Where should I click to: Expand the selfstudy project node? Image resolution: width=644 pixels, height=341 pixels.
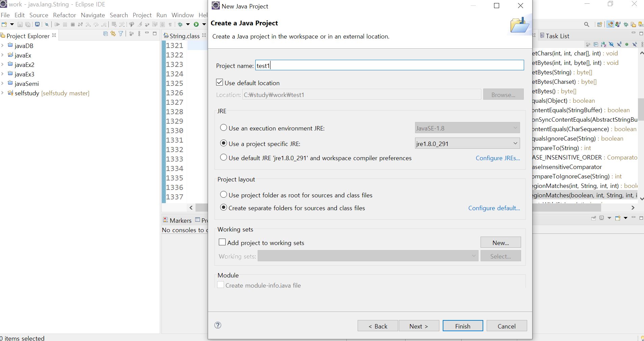pyautogui.click(x=3, y=93)
